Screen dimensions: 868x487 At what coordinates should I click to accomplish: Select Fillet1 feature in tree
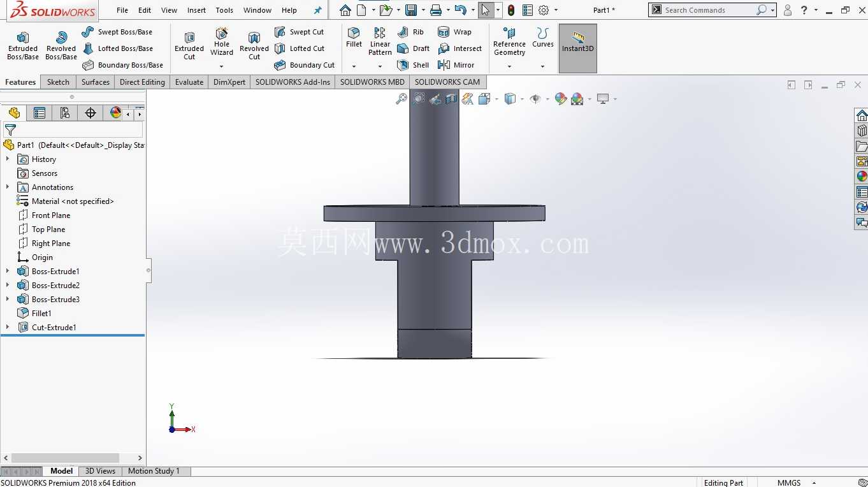click(34, 314)
